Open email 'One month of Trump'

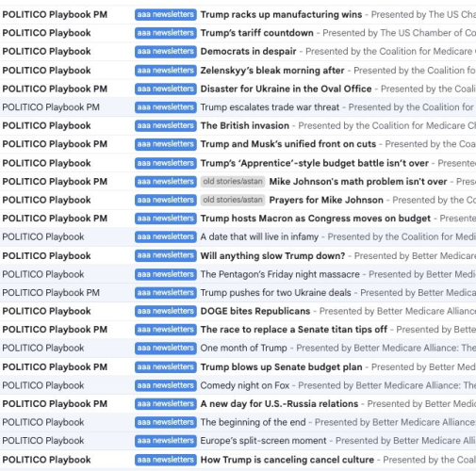(244, 348)
